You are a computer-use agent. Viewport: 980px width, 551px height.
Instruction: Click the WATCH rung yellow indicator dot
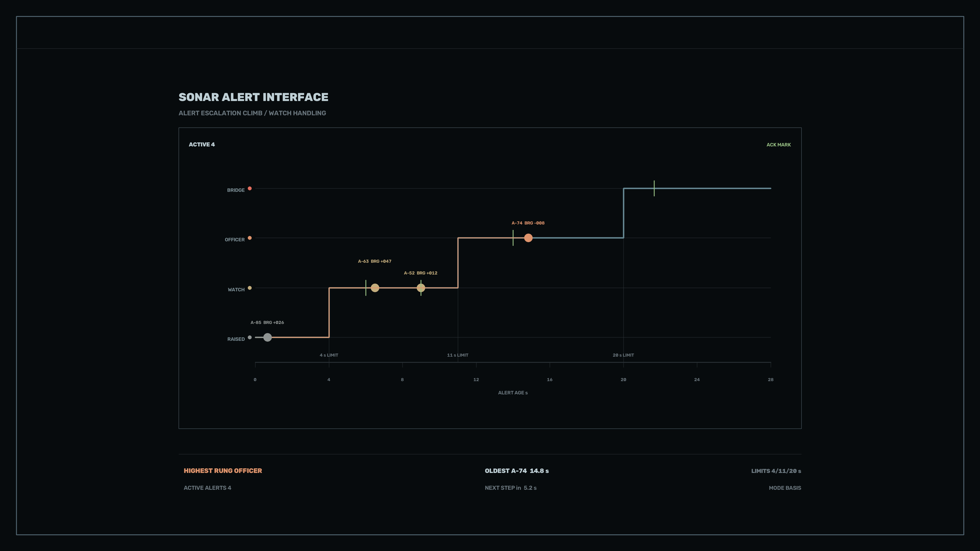click(x=250, y=288)
